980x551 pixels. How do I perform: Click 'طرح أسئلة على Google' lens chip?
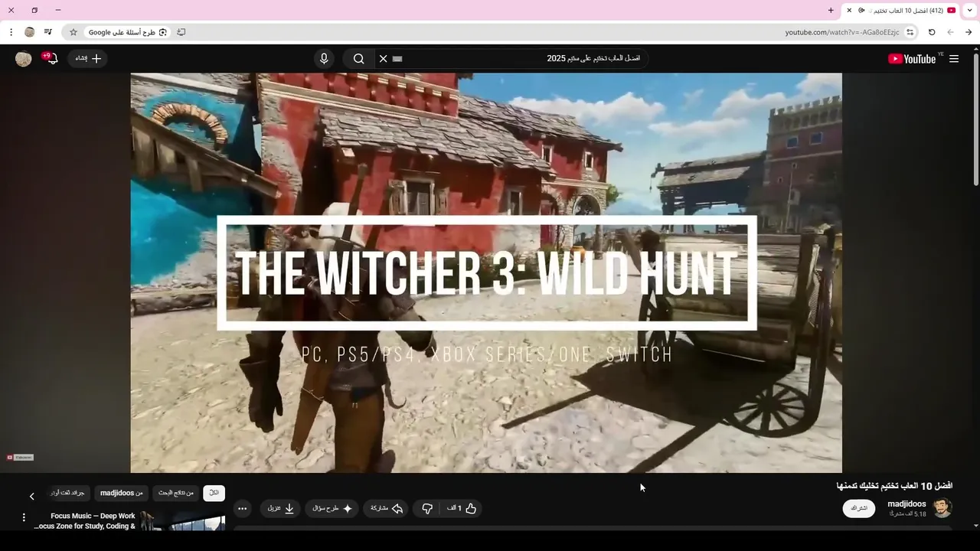[x=126, y=32]
